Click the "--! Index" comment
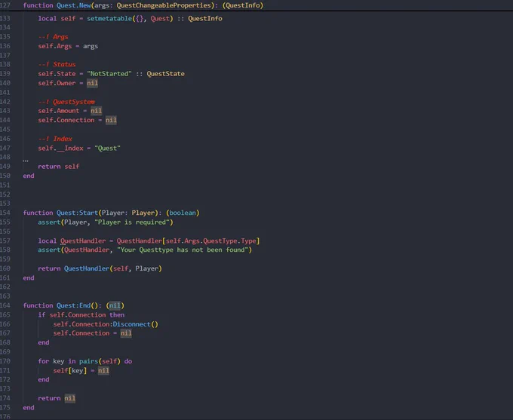This screenshot has height=420, width=513. (55, 139)
